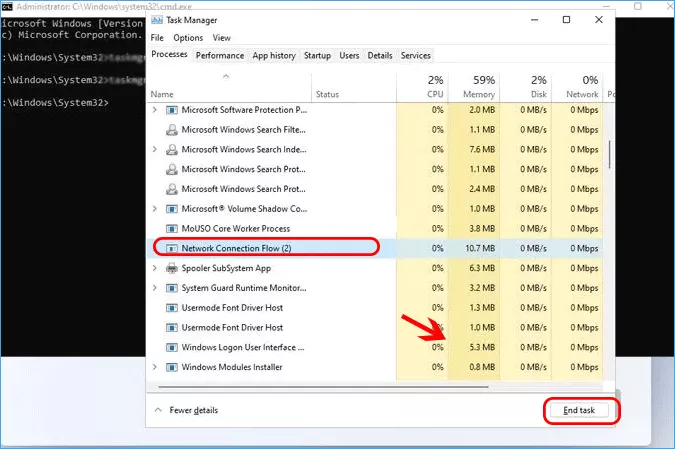Screen dimensions: 675x449
Task: Click the command prompt C:\Windows\System32> line
Action: (55, 103)
